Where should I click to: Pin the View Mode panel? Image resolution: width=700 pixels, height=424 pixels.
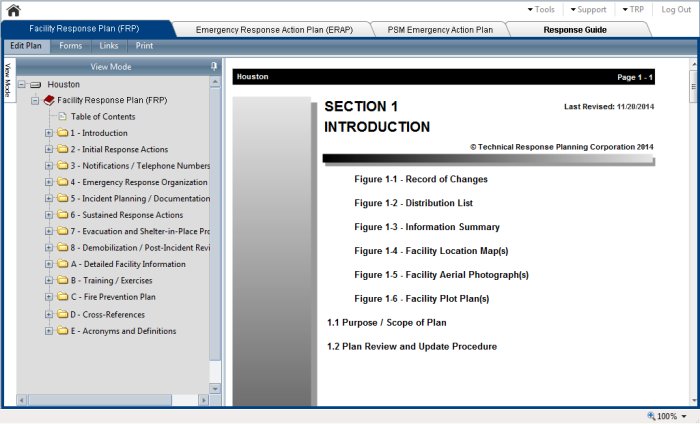point(214,66)
